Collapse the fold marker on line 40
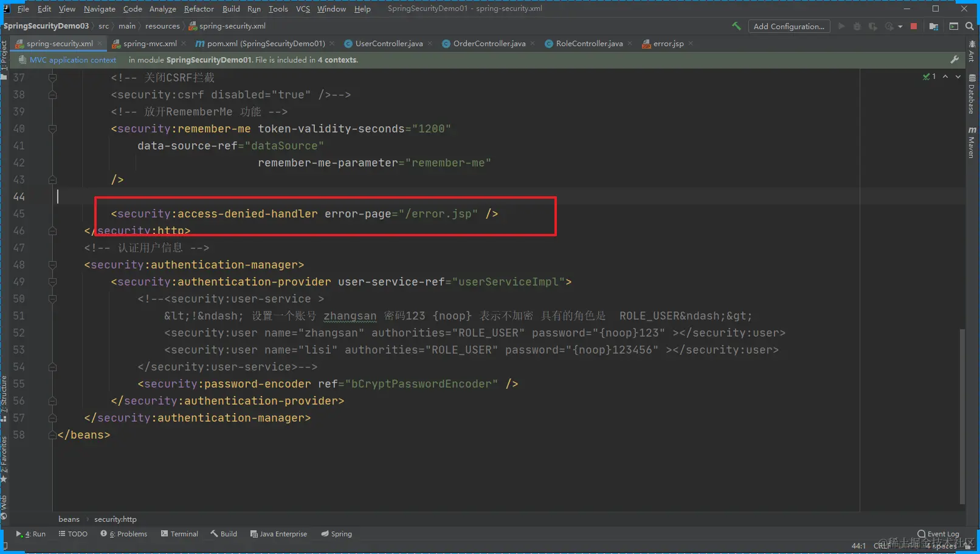The width and height of the screenshot is (980, 554). (52, 129)
